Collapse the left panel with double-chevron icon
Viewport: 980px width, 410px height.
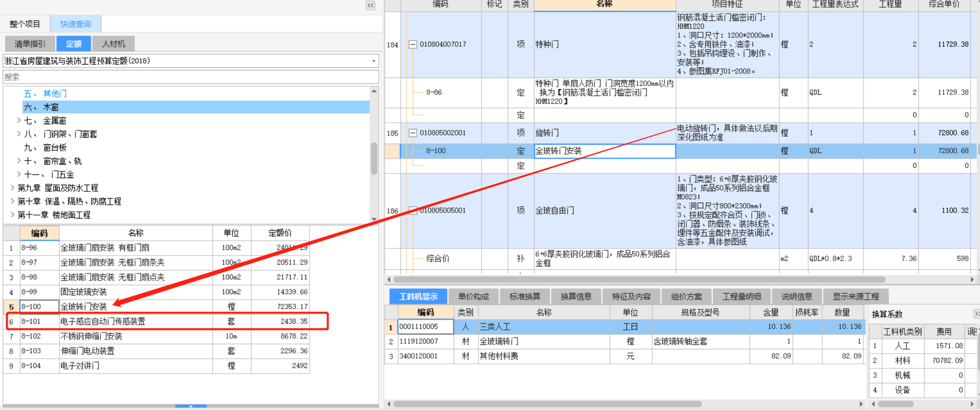(371, 6)
